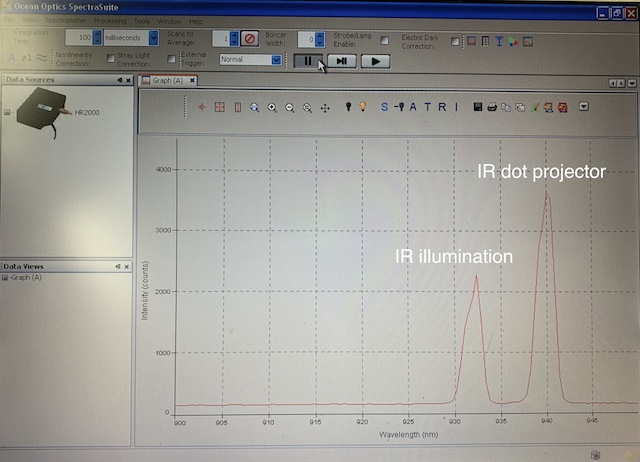This screenshot has width=640, height=462.
Task: Click the manual zoom range magnifier icon
Action: (307, 107)
